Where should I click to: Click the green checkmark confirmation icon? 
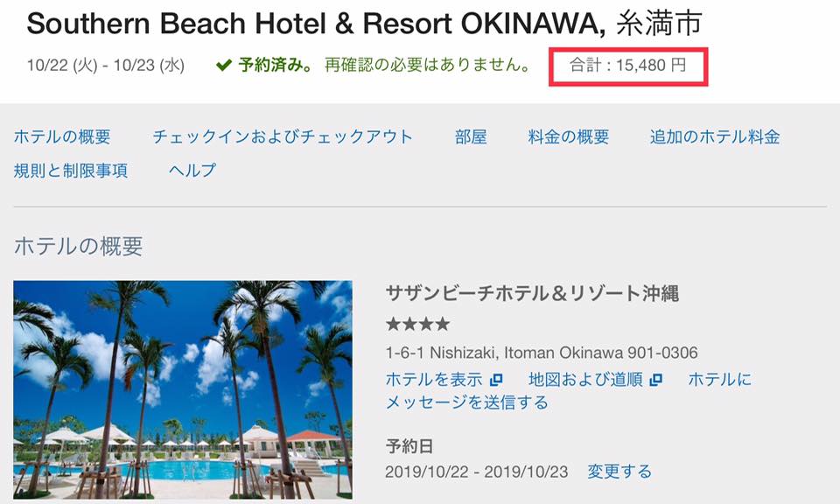pyautogui.click(x=224, y=66)
